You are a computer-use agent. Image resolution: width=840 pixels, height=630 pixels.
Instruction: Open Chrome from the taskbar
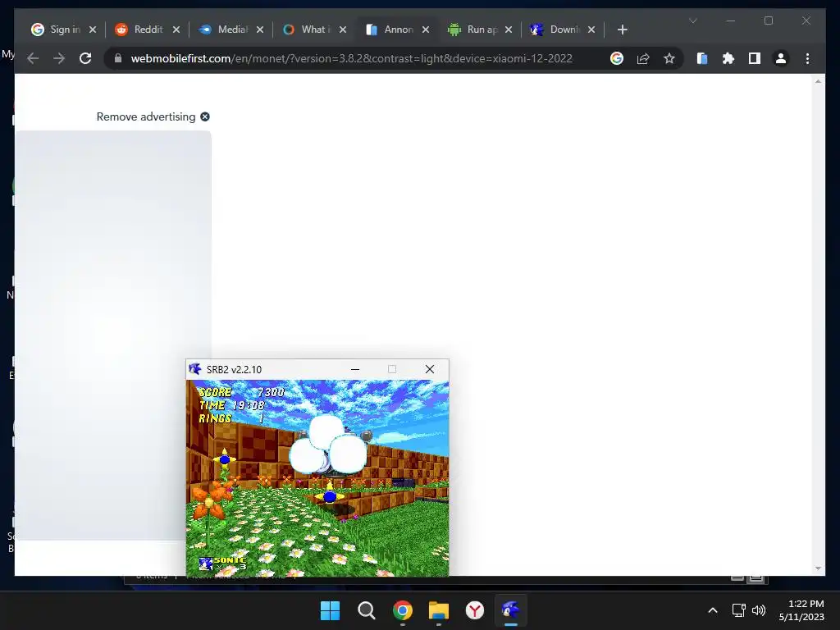(x=402, y=610)
